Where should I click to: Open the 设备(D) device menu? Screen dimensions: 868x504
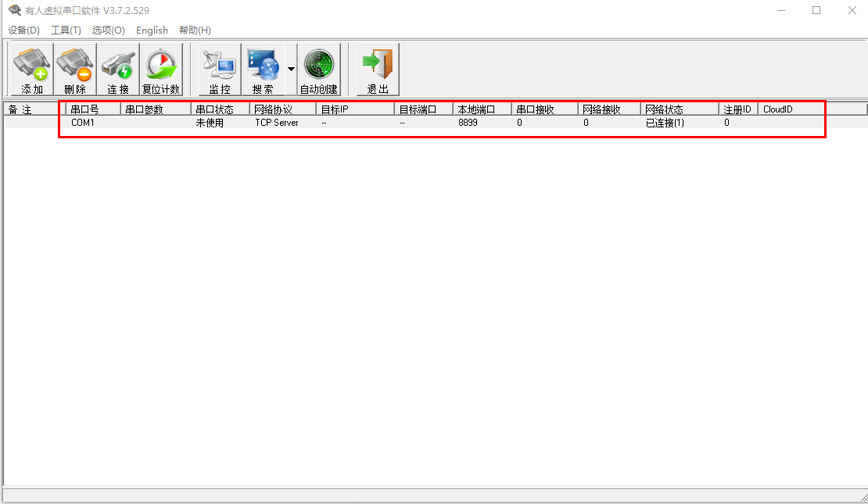pos(23,30)
